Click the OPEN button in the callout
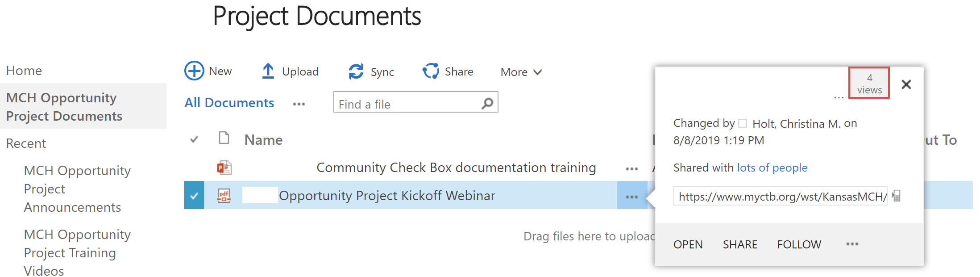980x277 pixels. 688,244
